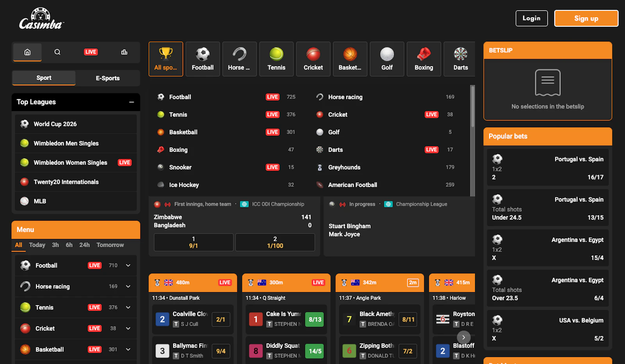
Task: Pick Ballymac Fin odds 9/4
Action: click(221, 351)
